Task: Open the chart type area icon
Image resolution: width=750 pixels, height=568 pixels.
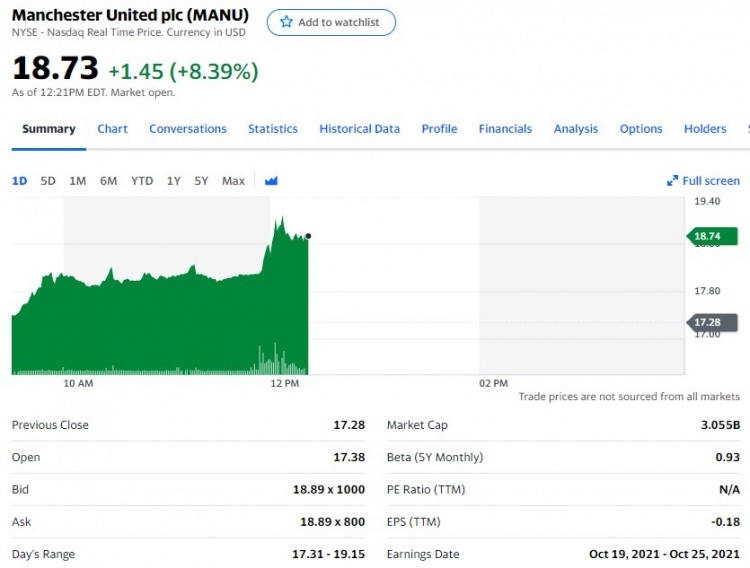Action: (271, 181)
